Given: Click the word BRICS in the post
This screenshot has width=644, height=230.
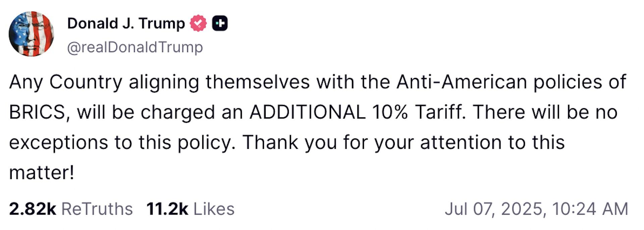Looking at the screenshot, I should (37, 112).
